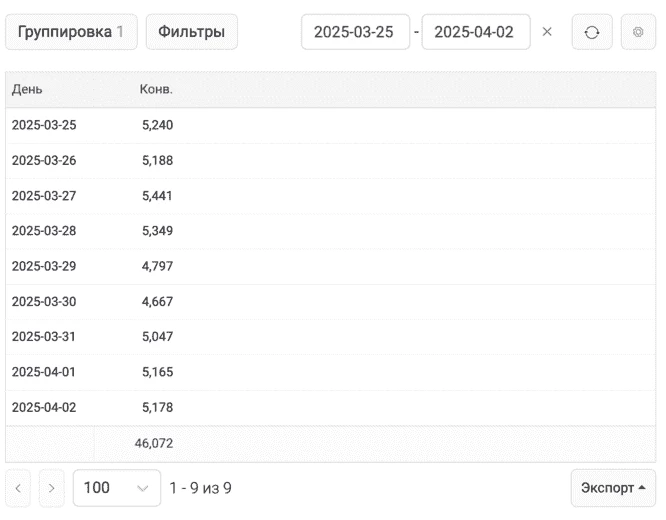Open the Экспорт export dropdown
666x520 pixels.
(x=613, y=488)
